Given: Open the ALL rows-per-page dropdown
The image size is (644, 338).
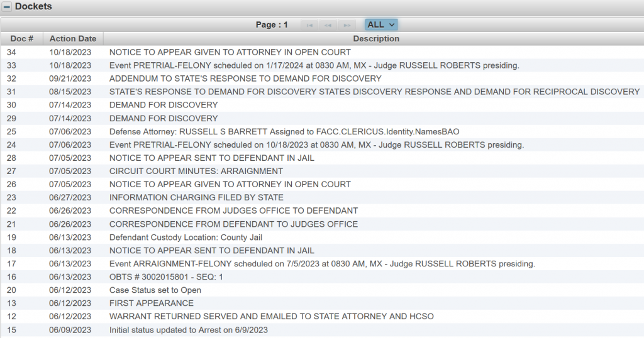Looking at the screenshot, I should [x=381, y=25].
